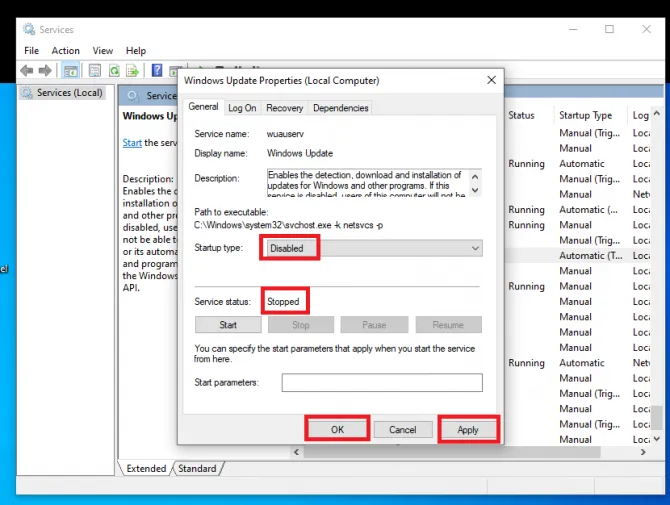
Task: Toggle the Show/Hide Console Tree icon
Action: click(71, 70)
